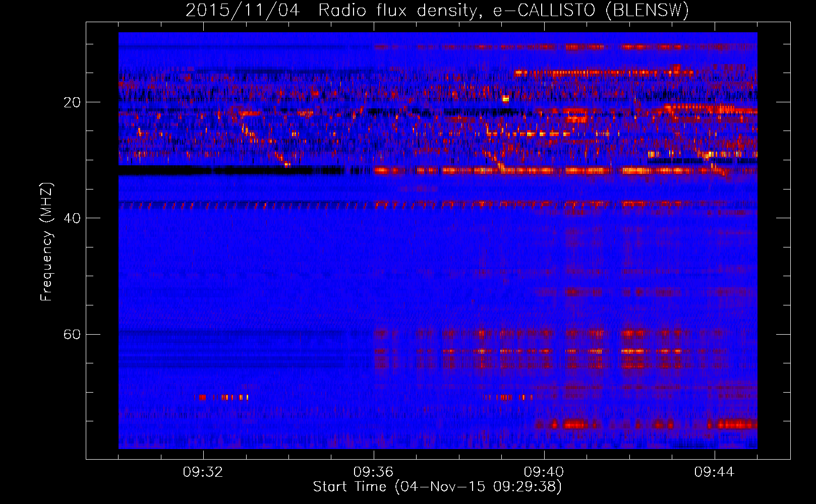Click the 09:40 time tick label

(544, 472)
